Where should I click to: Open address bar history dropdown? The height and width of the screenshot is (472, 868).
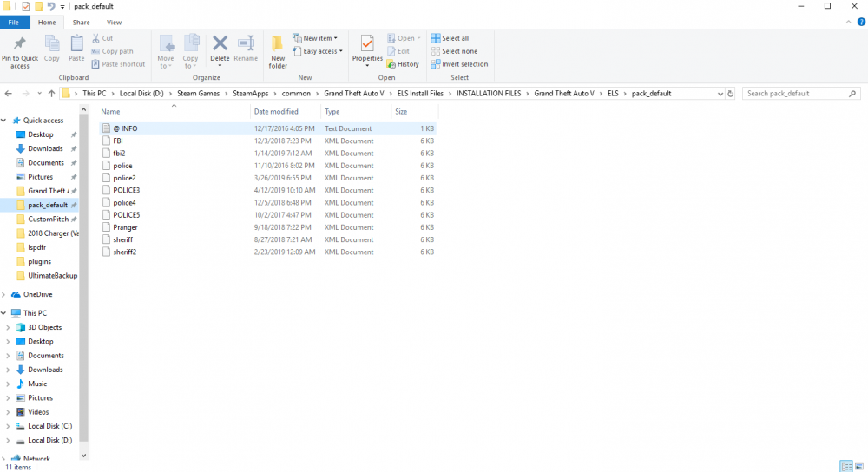[x=720, y=94]
